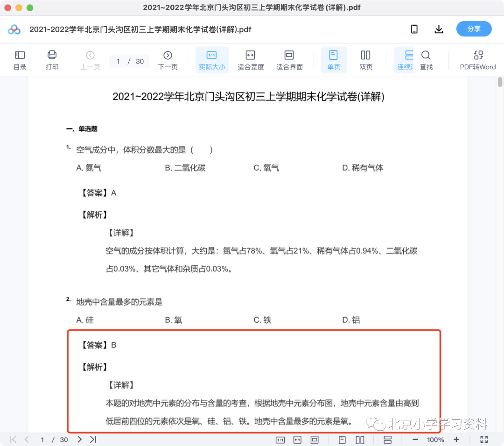
Task: Open the 查找 search tool
Action: [426, 60]
